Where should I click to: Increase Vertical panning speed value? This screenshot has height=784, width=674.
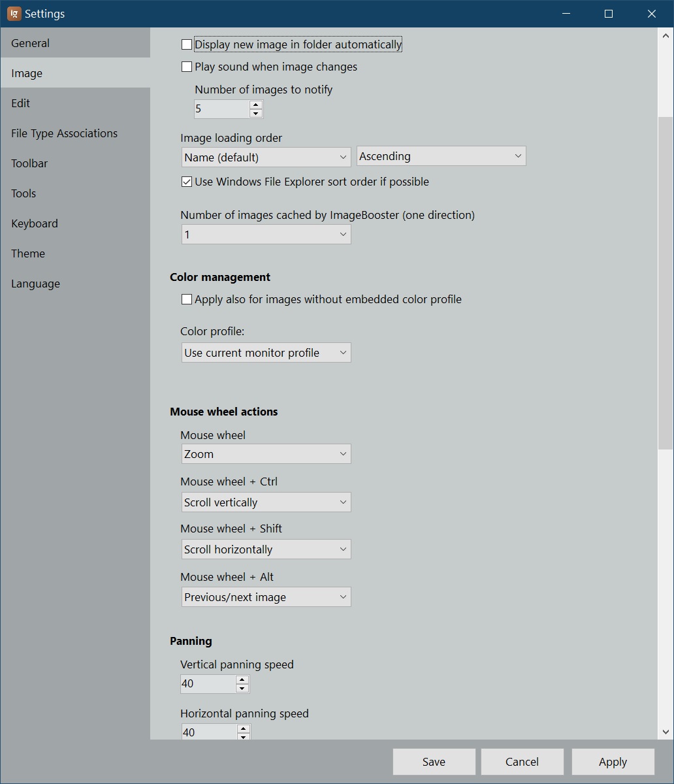click(242, 679)
